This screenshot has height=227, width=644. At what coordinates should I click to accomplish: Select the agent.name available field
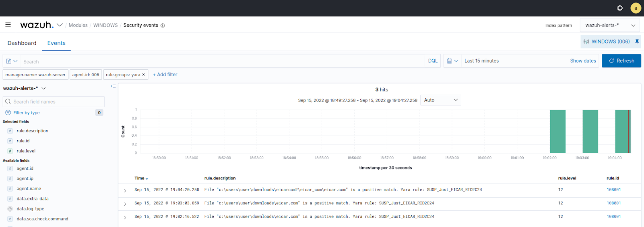click(x=29, y=189)
